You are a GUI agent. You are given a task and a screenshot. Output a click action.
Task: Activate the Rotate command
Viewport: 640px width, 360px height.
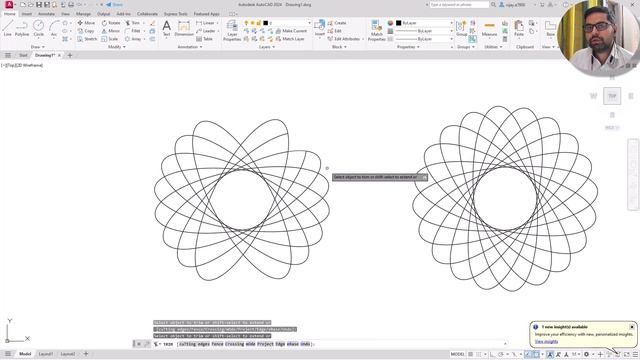point(111,23)
